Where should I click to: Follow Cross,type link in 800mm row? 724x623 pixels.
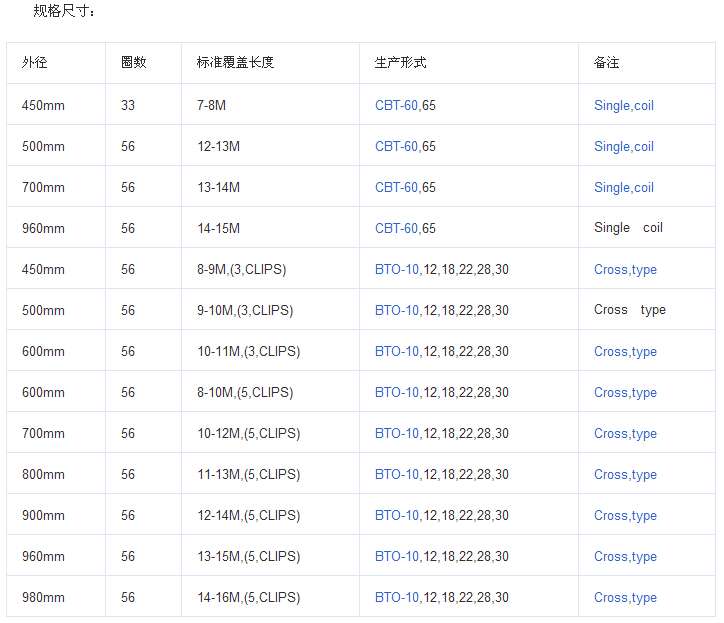tap(625, 475)
